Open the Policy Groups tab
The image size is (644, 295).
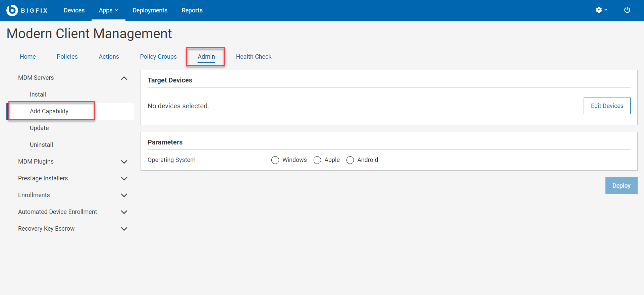(158, 57)
